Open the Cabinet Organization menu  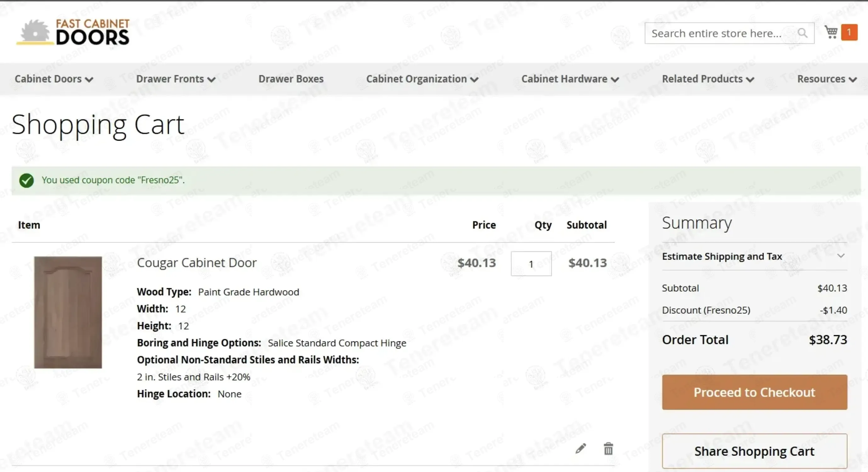[x=422, y=79]
